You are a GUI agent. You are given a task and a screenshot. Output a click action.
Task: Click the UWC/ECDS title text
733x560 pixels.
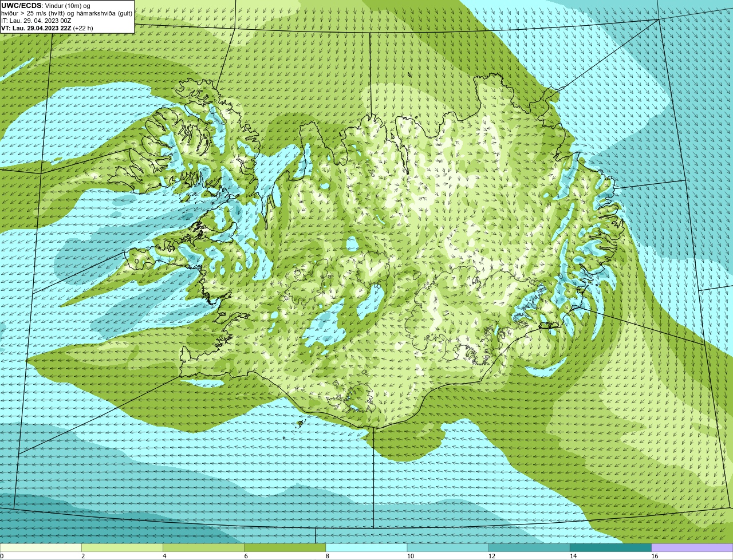[21, 6]
